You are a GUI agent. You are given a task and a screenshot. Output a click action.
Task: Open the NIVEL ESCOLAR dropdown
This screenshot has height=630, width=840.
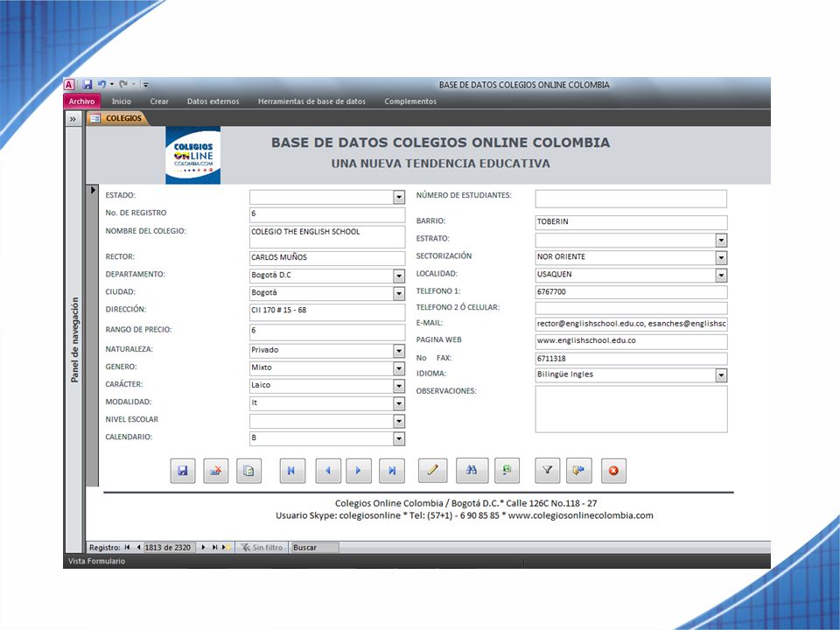coord(399,422)
